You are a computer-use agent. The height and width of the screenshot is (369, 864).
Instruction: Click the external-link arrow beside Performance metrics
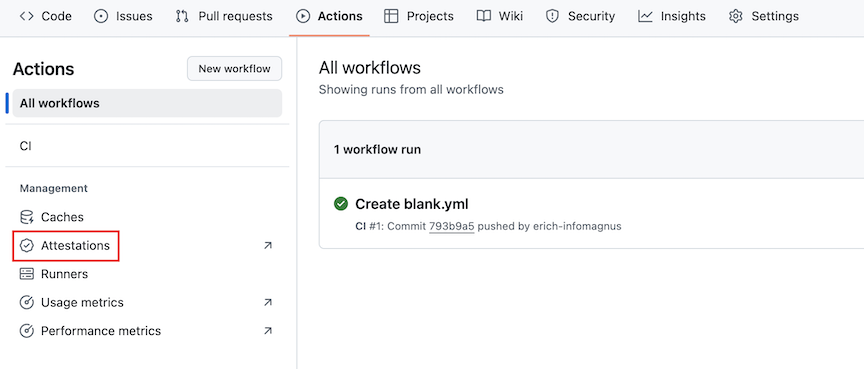[268, 331]
